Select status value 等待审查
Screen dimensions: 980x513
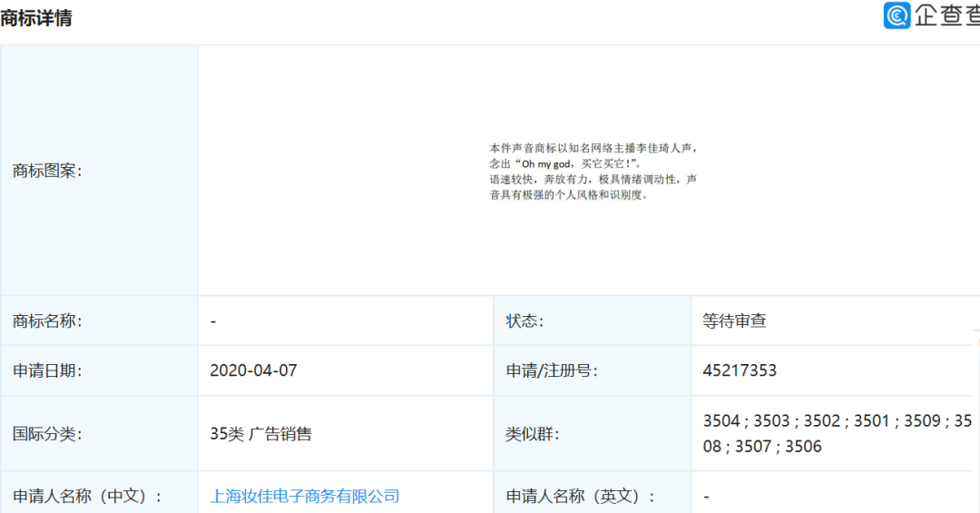(x=734, y=321)
